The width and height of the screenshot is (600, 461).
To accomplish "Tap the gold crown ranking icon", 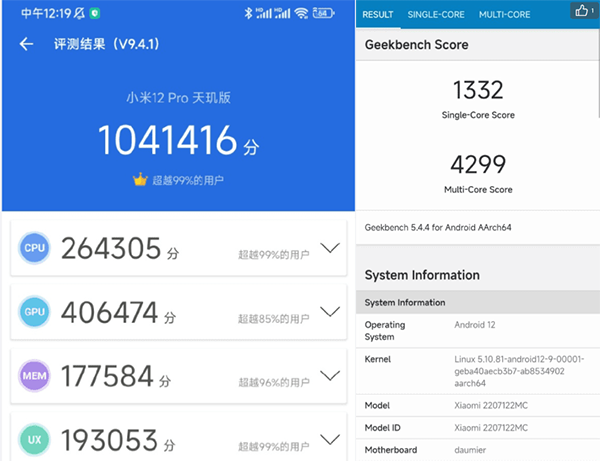I will tap(140, 179).
